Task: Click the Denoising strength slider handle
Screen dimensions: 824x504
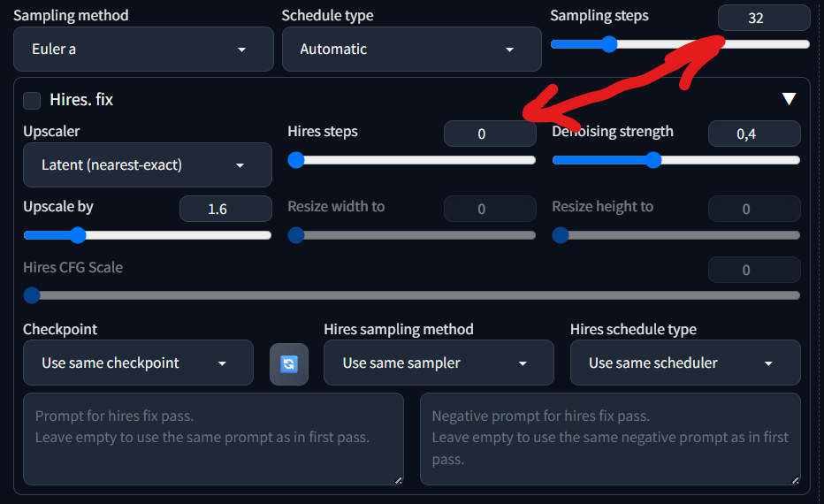Action: [x=653, y=160]
